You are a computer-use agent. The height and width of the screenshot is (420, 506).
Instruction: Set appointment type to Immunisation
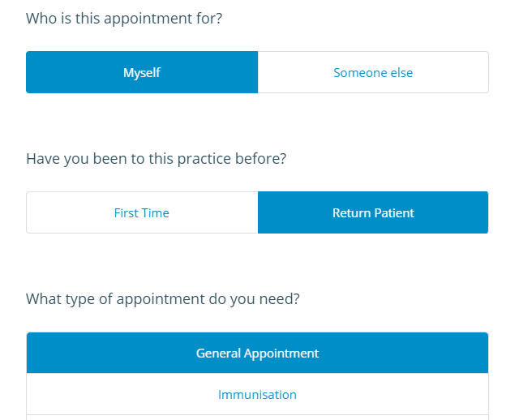(x=257, y=395)
